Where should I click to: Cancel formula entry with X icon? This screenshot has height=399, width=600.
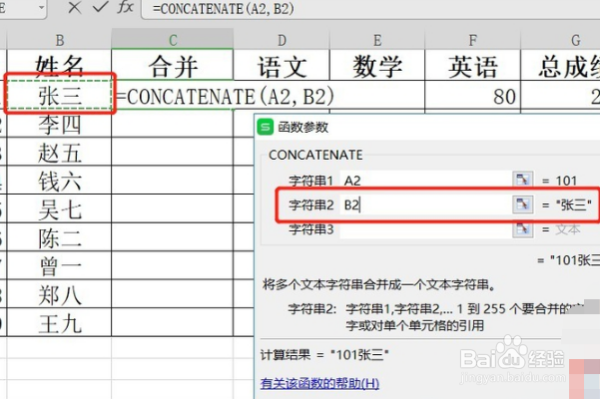click(75, 7)
